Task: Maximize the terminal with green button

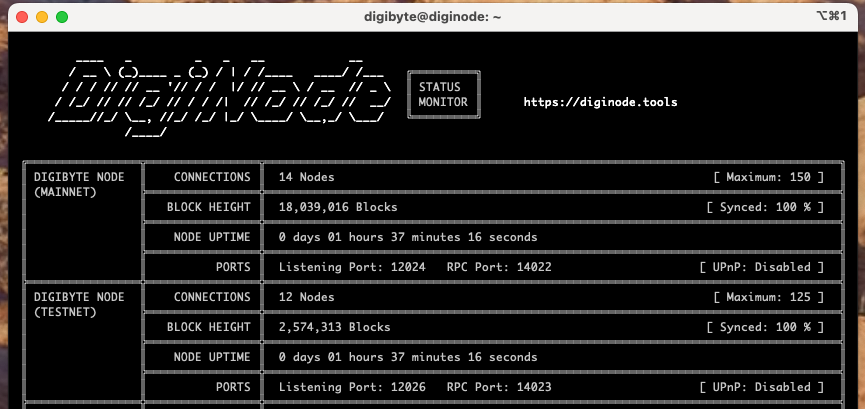Action: 62,17
